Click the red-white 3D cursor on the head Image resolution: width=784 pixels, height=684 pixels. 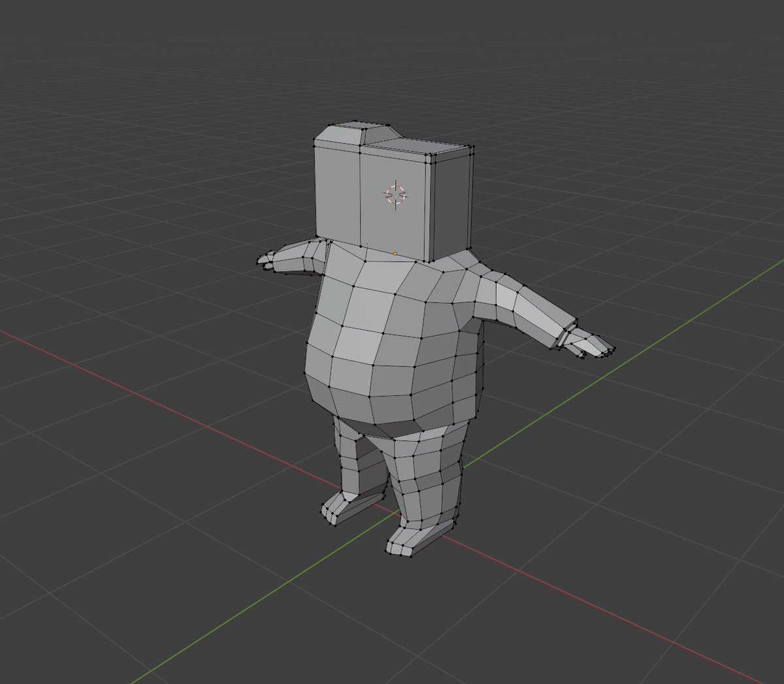pyautogui.click(x=395, y=194)
